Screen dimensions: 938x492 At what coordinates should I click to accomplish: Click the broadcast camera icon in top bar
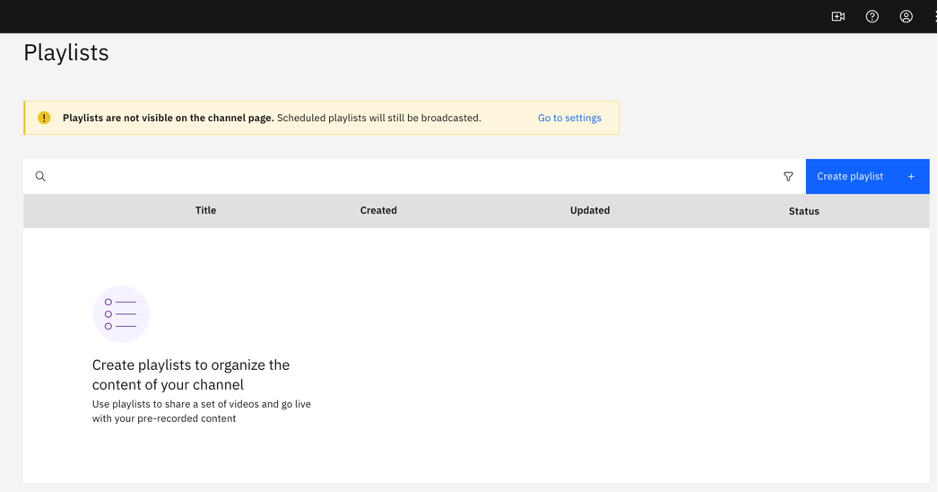pos(838,17)
